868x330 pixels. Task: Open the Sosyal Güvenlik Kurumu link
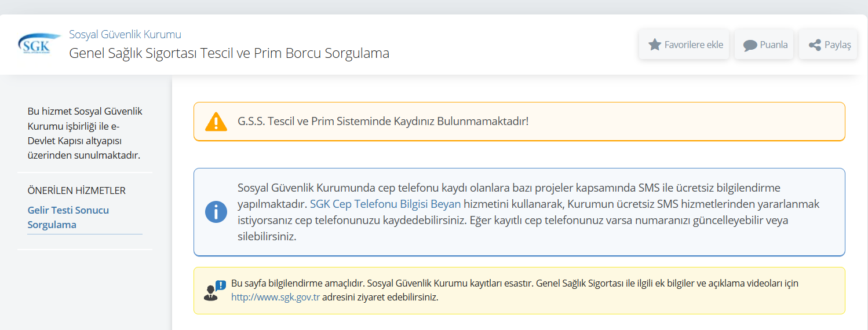[x=125, y=34]
